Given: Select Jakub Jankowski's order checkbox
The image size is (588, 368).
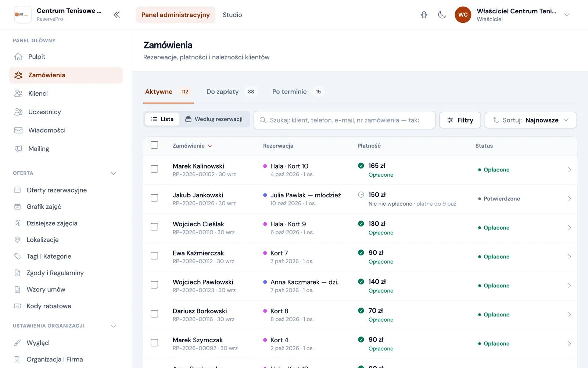Looking at the screenshot, I should (x=154, y=198).
